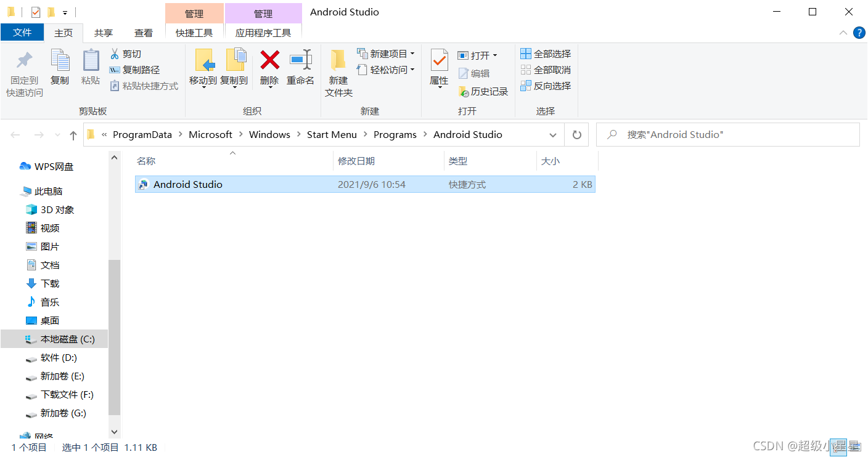
Task: Click the History button in ribbon
Action: [483, 91]
